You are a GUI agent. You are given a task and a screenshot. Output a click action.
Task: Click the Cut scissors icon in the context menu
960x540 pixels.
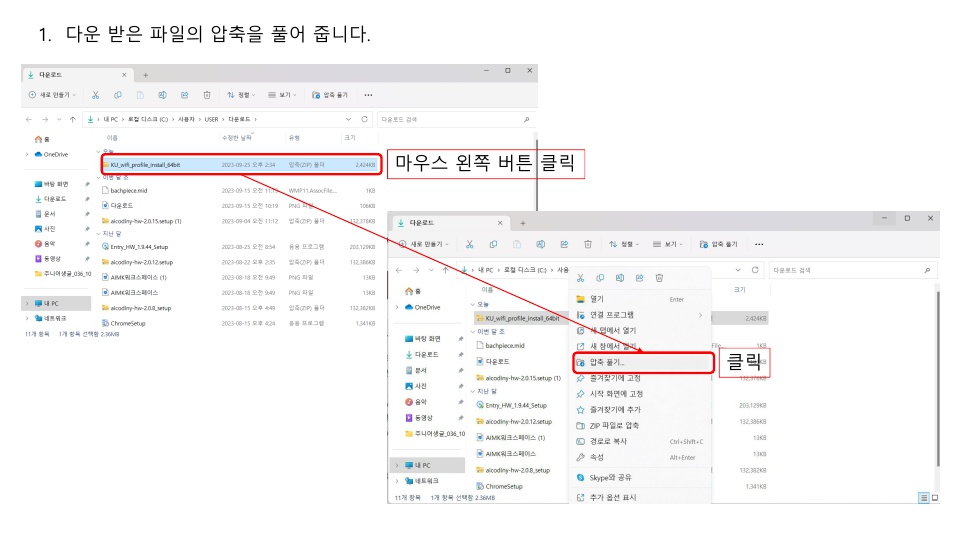[580, 278]
